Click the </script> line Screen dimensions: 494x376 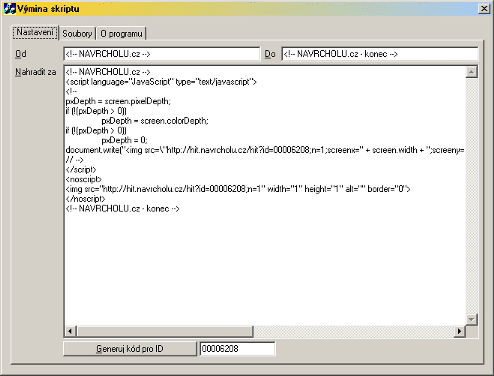coord(81,170)
